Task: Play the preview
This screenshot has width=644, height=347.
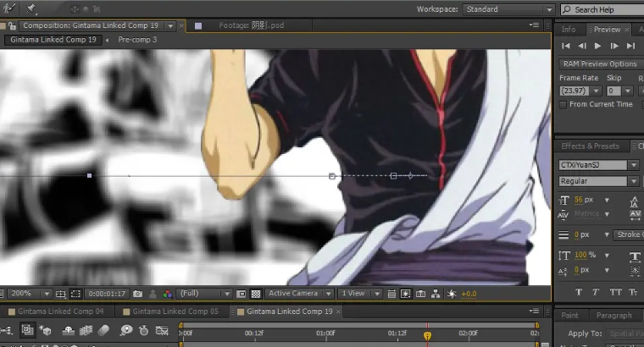Action: coord(598,46)
